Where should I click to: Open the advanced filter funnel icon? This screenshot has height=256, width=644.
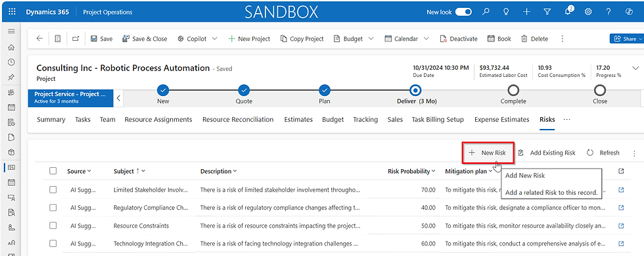coord(547,12)
